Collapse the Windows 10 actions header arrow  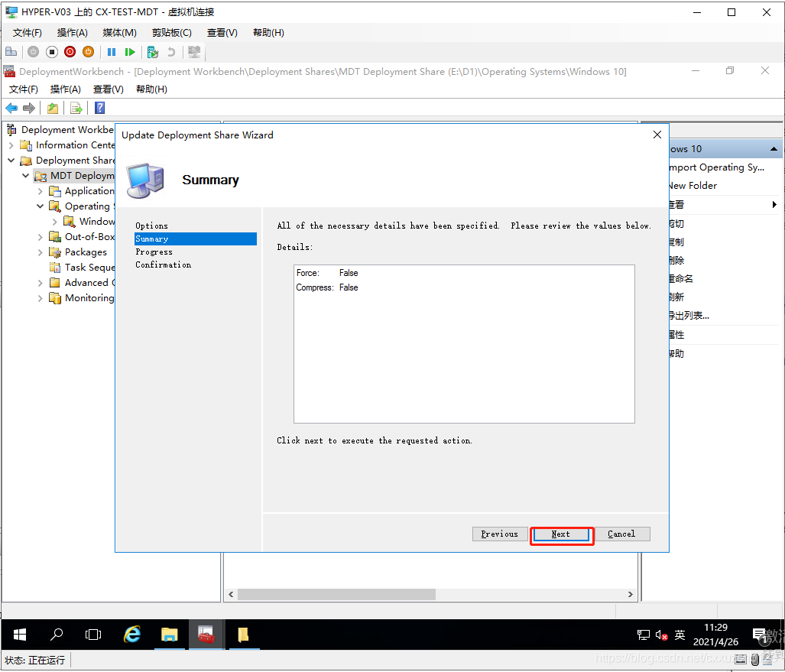(774, 149)
